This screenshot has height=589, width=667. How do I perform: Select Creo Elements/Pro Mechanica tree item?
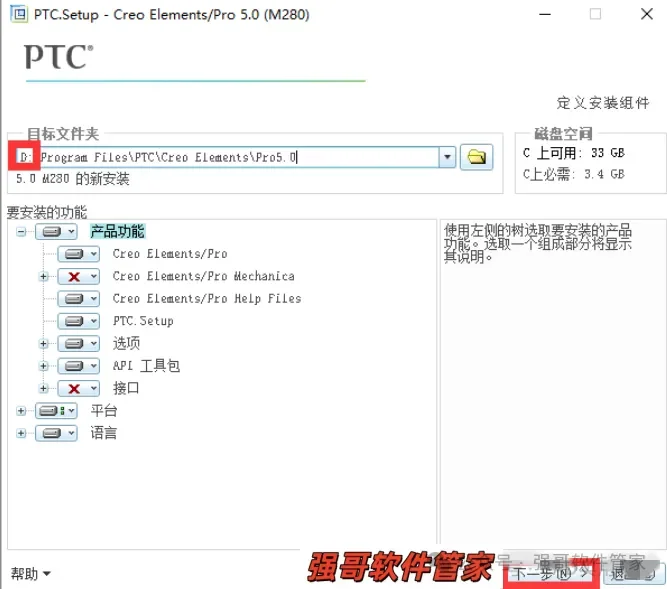(x=203, y=276)
